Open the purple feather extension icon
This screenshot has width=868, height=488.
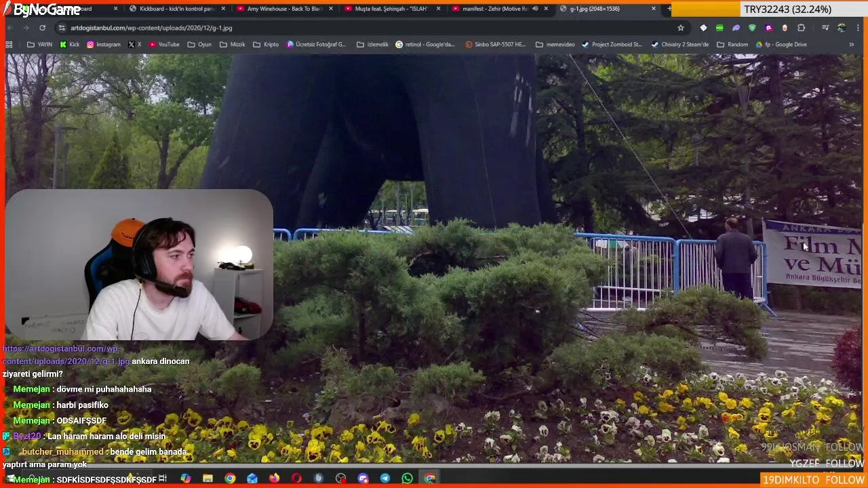(x=736, y=28)
